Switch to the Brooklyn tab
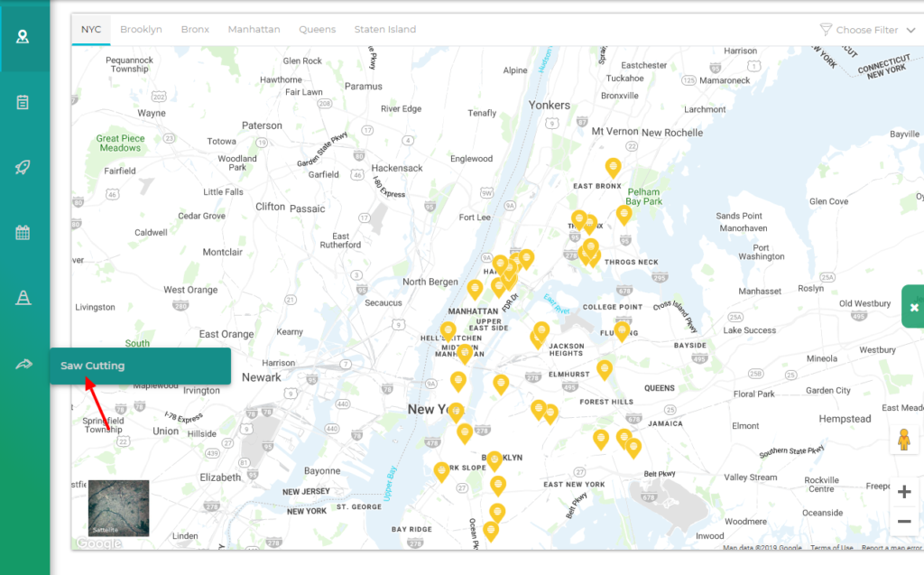Image resolution: width=924 pixels, height=575 pixels. 141,30
